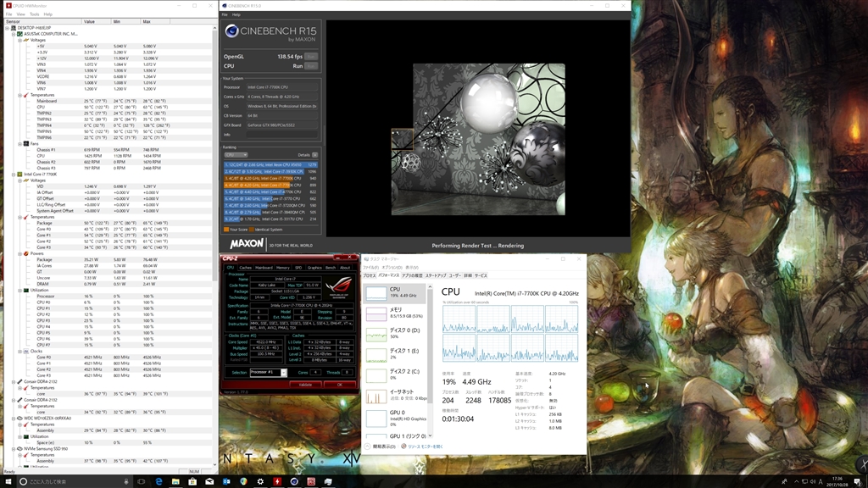Screen dimensions: 868x488
Task: Open the Tools menu in HWMonitor
Action: pos(34,14)
